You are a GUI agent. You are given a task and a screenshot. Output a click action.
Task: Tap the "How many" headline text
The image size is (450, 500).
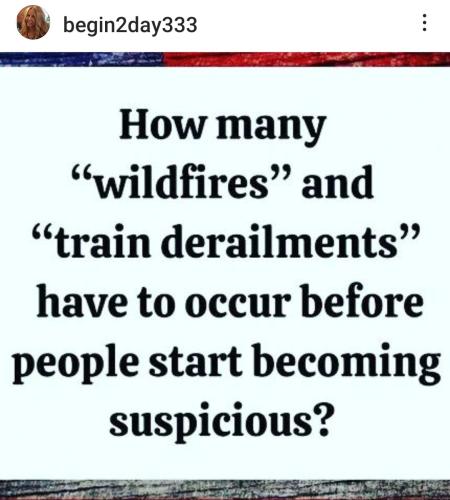coord(222,127)
